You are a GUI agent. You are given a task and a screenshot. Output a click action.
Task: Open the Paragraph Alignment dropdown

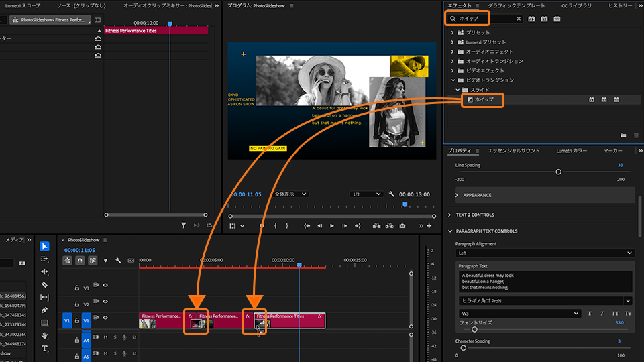pyautogui.click(x=544, y=253)
